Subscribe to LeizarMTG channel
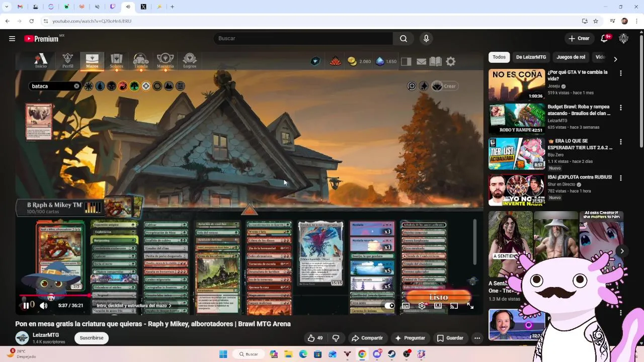Viewport: 644px width, 362px height. [92, 338]
